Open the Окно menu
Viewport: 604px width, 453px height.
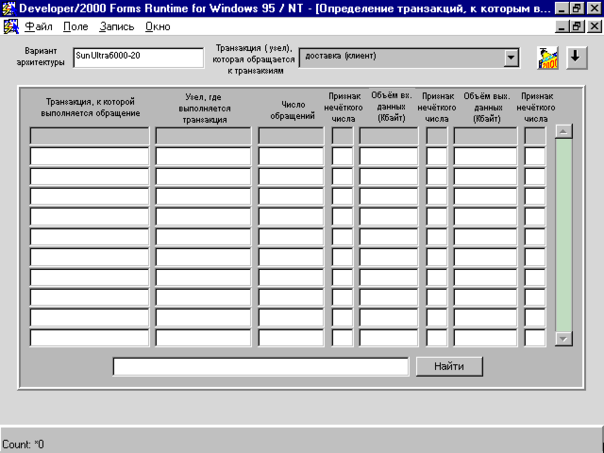pyautogui.click(x=158, y=27)
